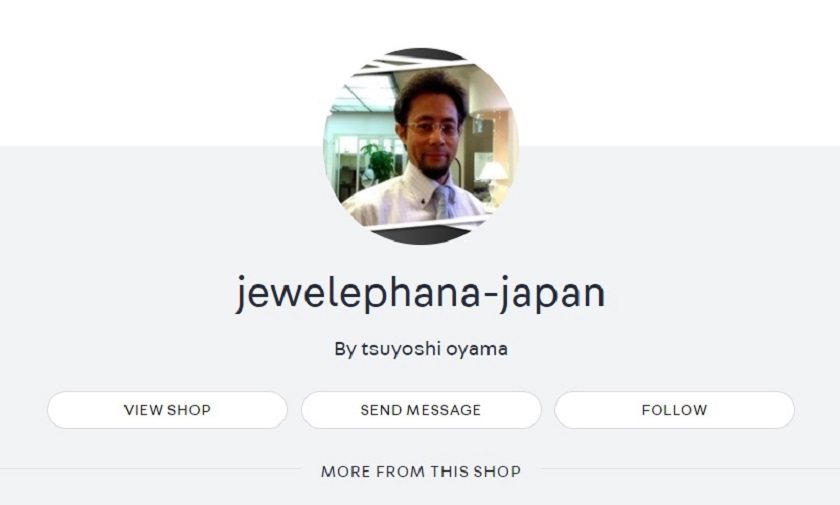Choose the middle pill button SEND MESSAGE

421,410
